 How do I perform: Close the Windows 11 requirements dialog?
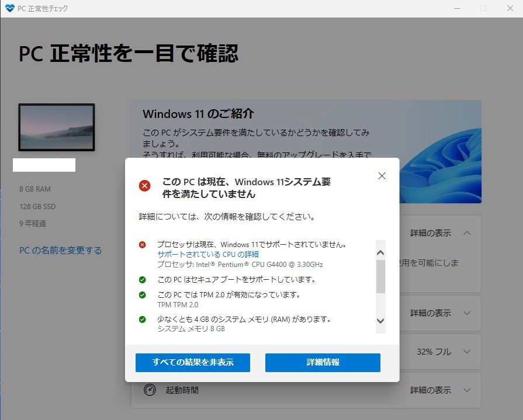click(x=382, y=176)
